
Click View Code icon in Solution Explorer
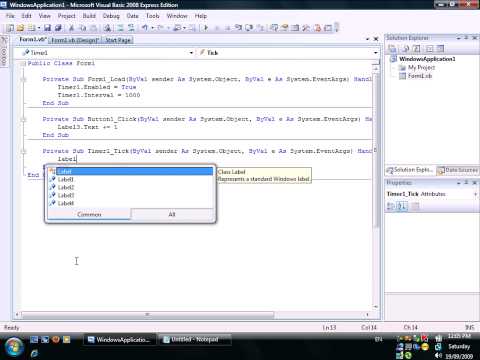click(430, 49)
